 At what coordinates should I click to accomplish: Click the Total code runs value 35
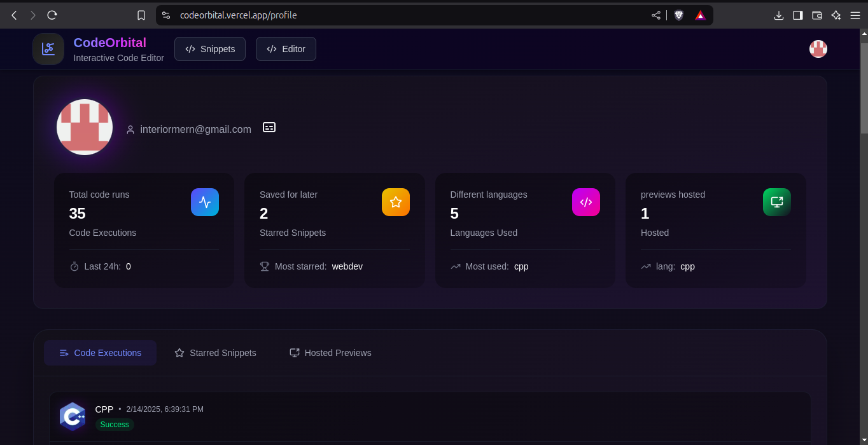pos(77,214)
